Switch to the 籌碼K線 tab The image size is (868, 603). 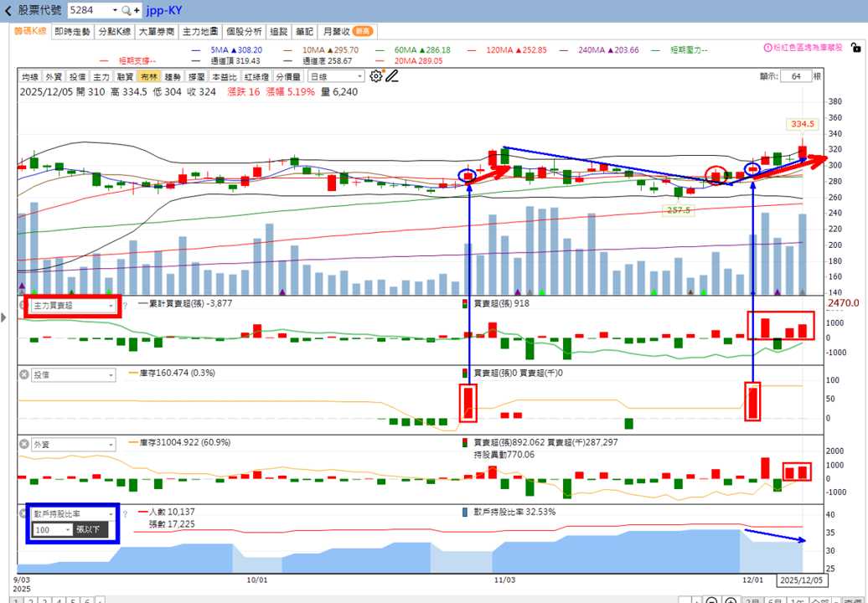click(30, 32)
